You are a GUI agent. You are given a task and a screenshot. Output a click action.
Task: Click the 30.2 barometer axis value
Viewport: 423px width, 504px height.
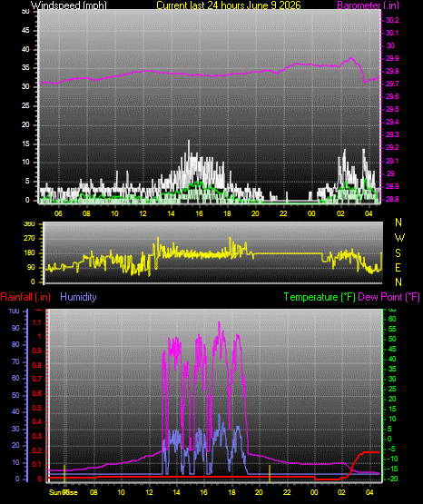(x=392, y=20)
